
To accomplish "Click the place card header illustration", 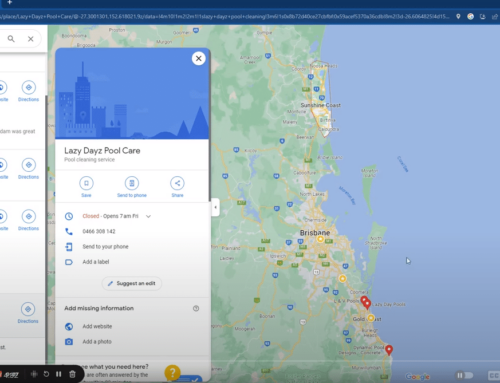I will tap(132, 93).
